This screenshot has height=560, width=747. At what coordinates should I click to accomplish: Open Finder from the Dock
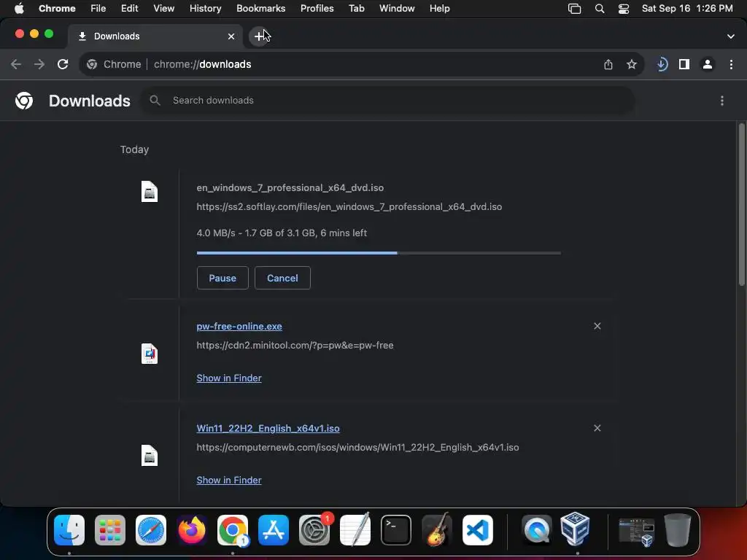pos(69,530)
